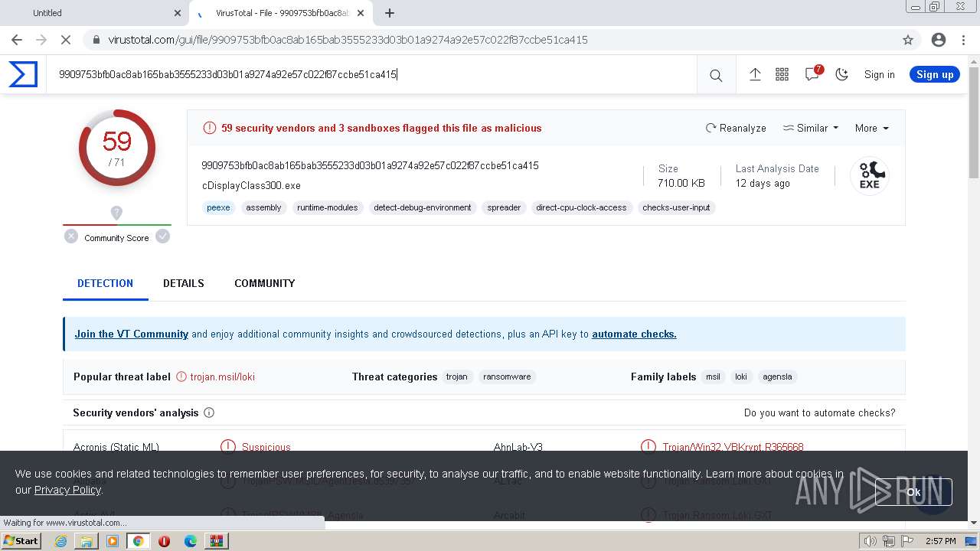Click the hash search input field

(371, 74)
